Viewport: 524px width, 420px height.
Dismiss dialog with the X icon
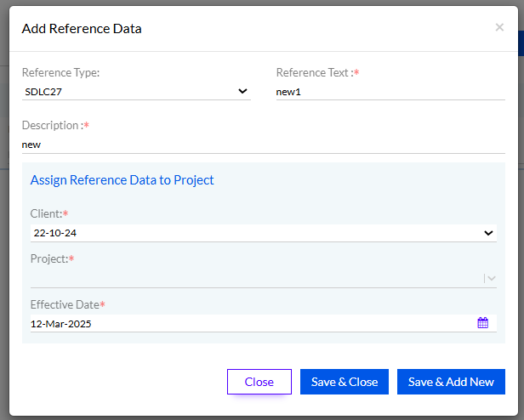[499, 27]
